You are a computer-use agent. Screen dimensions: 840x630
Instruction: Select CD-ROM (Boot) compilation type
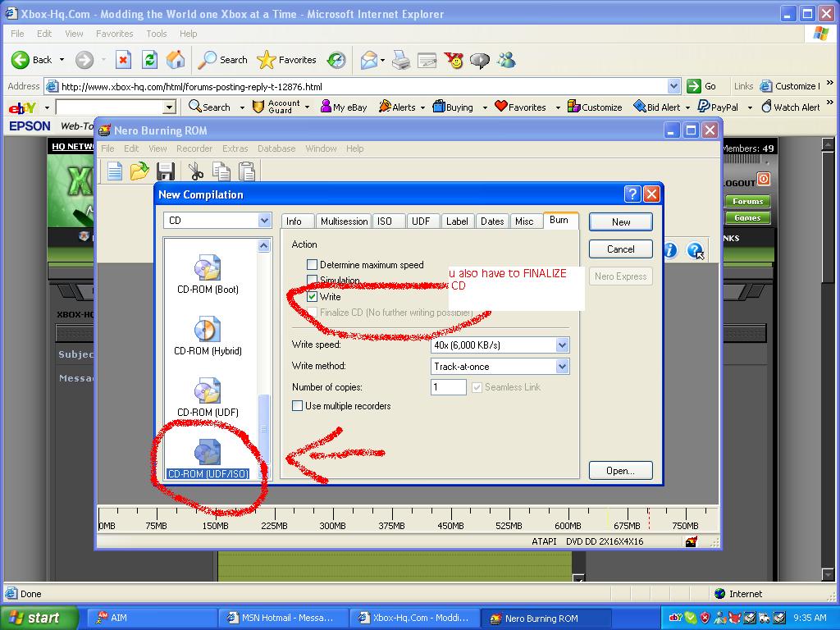pos(208,276)
